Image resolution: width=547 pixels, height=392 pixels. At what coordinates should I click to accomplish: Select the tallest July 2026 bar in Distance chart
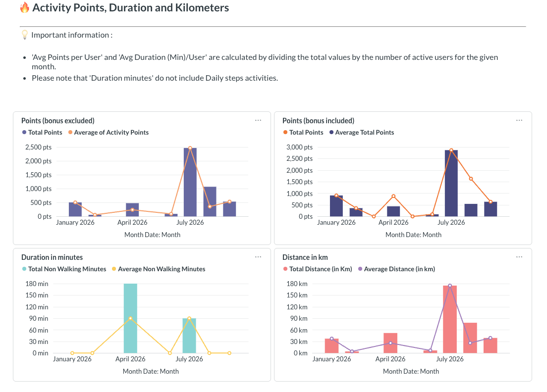tap(450, 319)
